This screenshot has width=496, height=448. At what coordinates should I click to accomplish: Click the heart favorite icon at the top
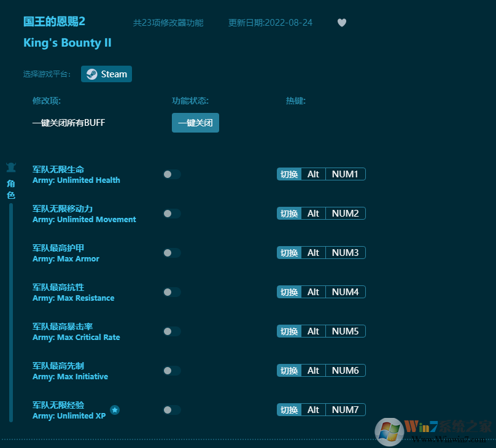point(341,23)
